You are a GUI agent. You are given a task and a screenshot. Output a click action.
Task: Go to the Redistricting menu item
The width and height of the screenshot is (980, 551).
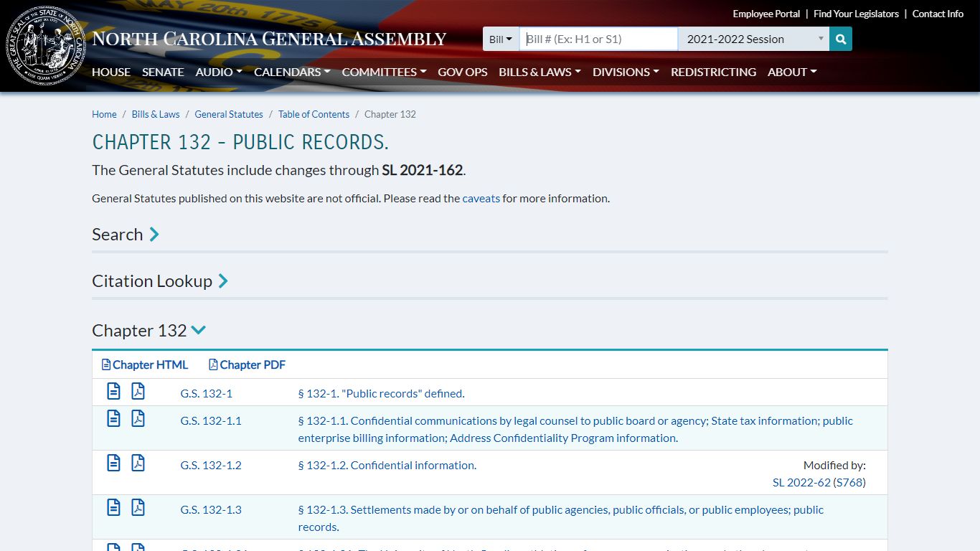[713, 72]
